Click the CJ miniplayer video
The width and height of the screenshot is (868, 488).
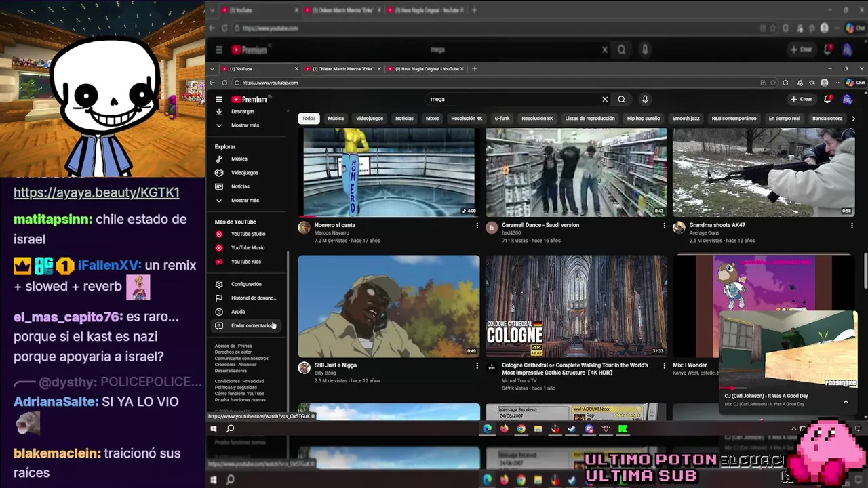click(788, 350)
